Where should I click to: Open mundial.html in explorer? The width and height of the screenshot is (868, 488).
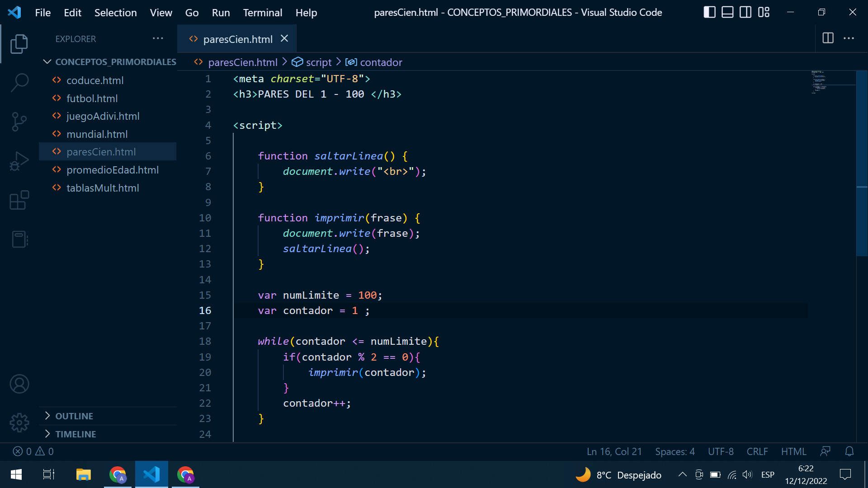108,134
